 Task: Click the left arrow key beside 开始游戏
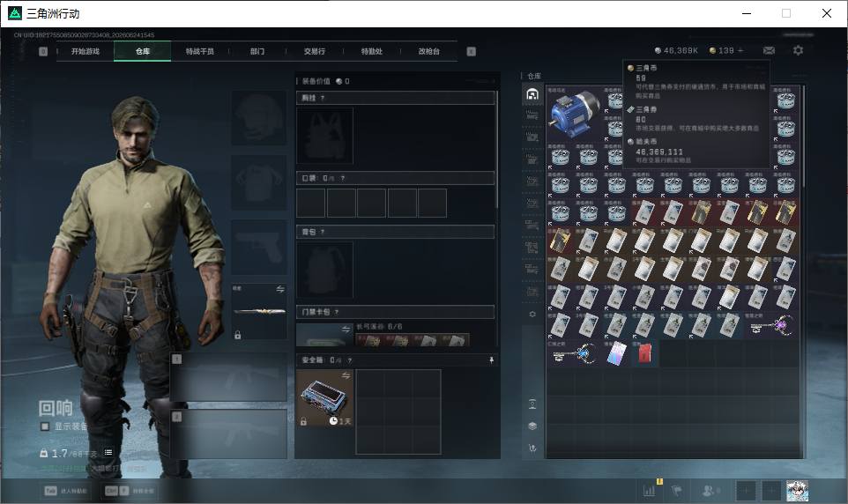click(x=43, y=51)
